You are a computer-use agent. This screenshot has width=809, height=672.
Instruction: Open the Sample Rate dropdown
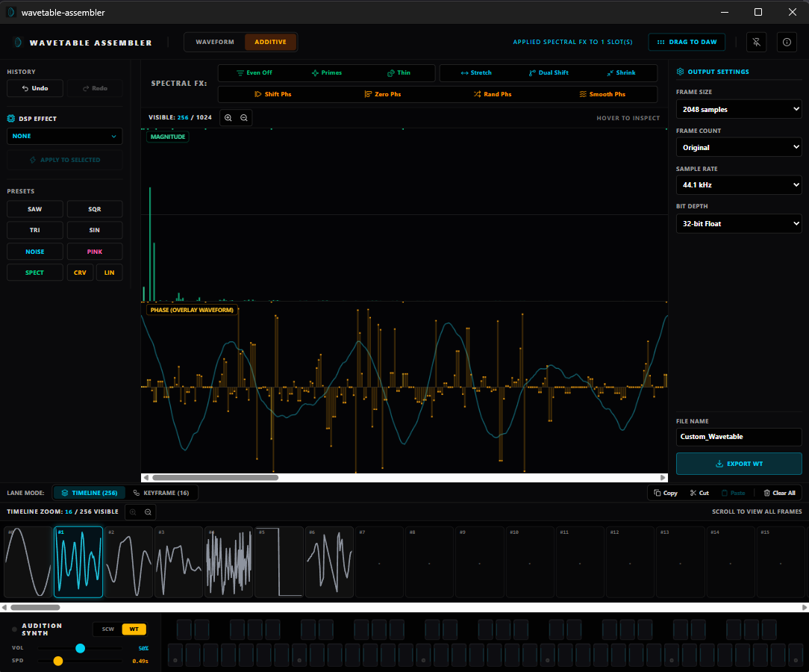tap(739, 184)
